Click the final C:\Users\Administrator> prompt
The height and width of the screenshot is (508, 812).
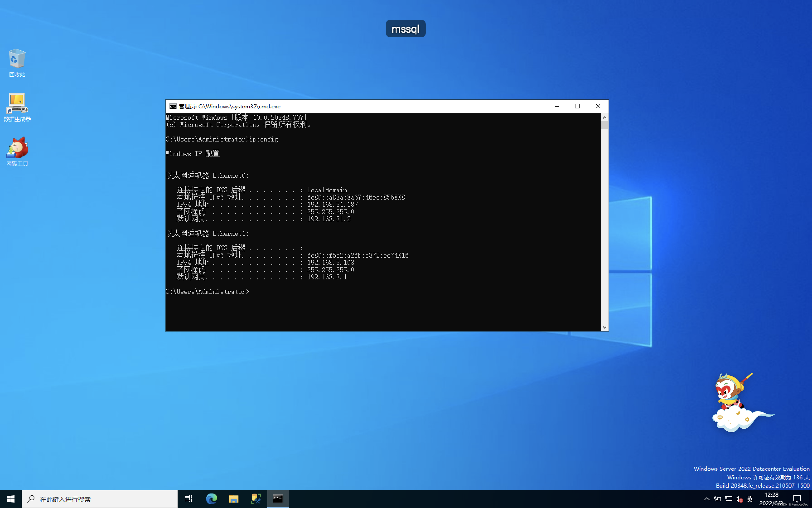tap(208, 292)
